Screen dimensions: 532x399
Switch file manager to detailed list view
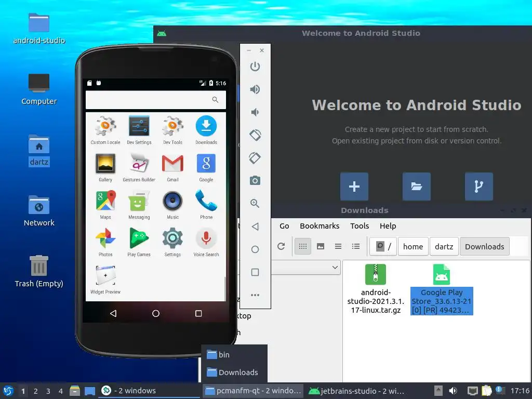355,246
